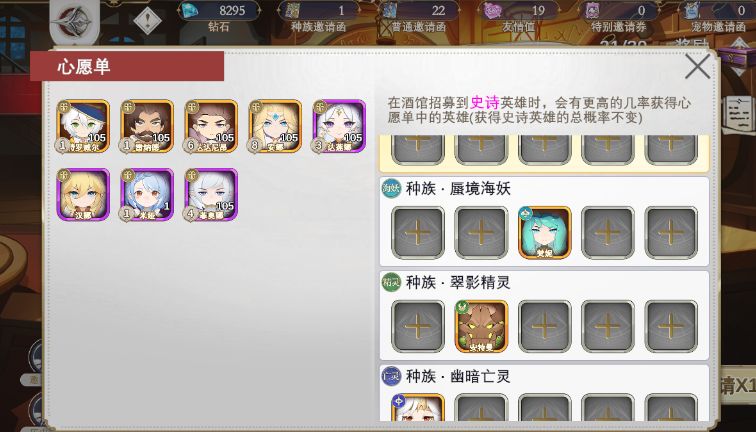Click the green 精灵 faction badge icon

[391, 282]
